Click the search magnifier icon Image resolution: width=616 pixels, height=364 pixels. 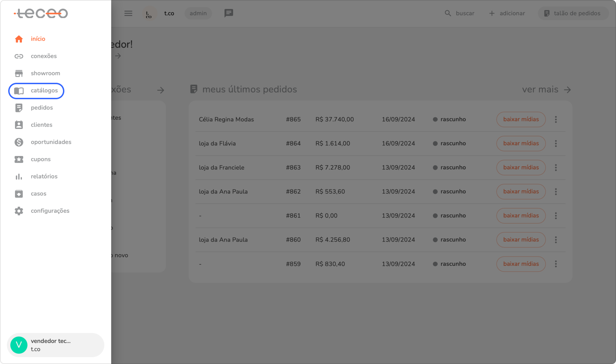click(x=448, y=13)
